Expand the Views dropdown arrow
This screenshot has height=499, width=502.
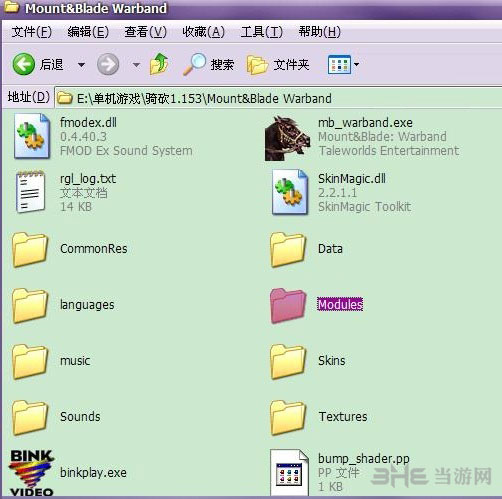(356, 64)
